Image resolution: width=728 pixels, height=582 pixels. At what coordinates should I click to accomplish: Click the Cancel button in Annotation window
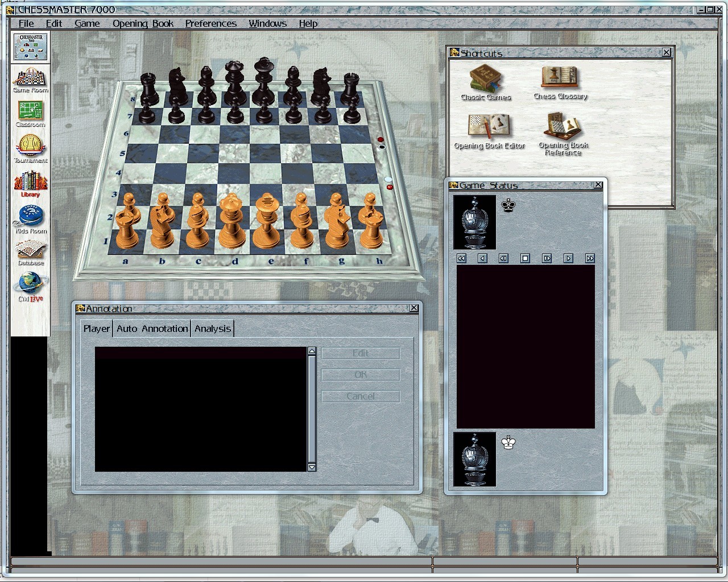pos(361,397)
